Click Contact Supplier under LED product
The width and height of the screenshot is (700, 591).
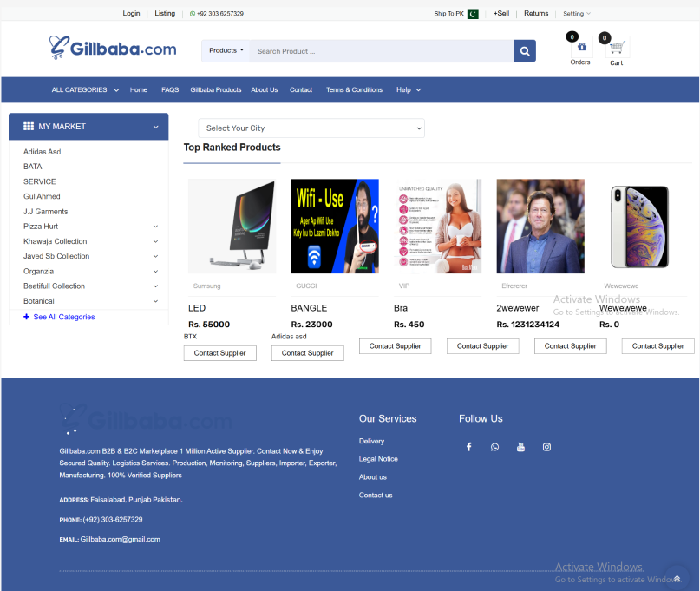coord(219,353)
